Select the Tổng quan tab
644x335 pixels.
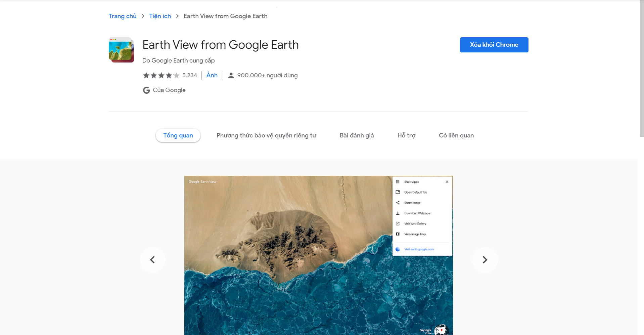click(178, 135)
